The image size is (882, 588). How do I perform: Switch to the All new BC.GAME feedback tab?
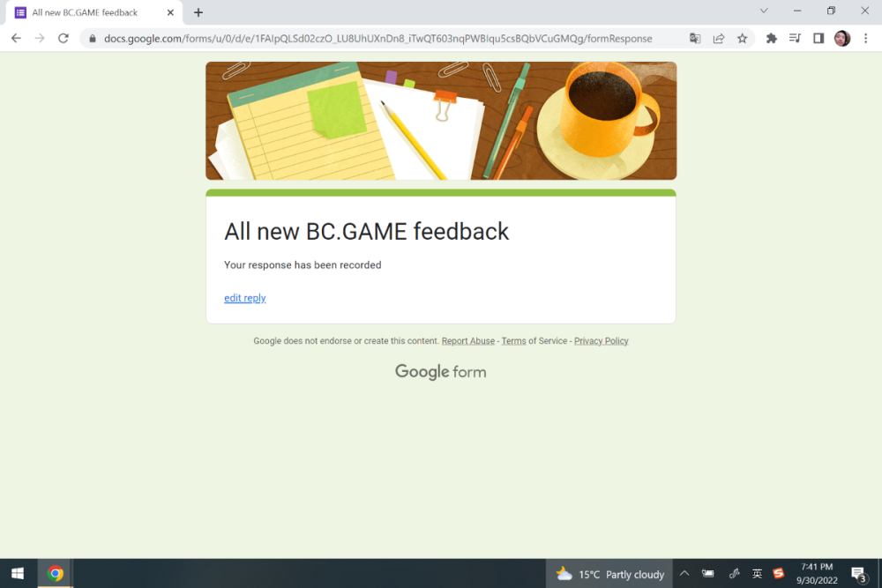point(88,12)
